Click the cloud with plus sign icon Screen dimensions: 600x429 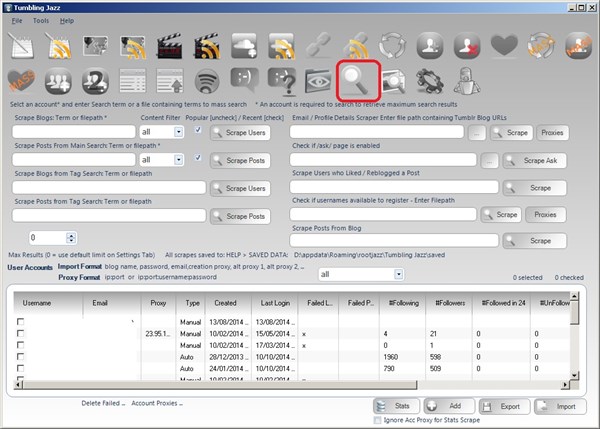pyautogui.click(x=245, y=46)
